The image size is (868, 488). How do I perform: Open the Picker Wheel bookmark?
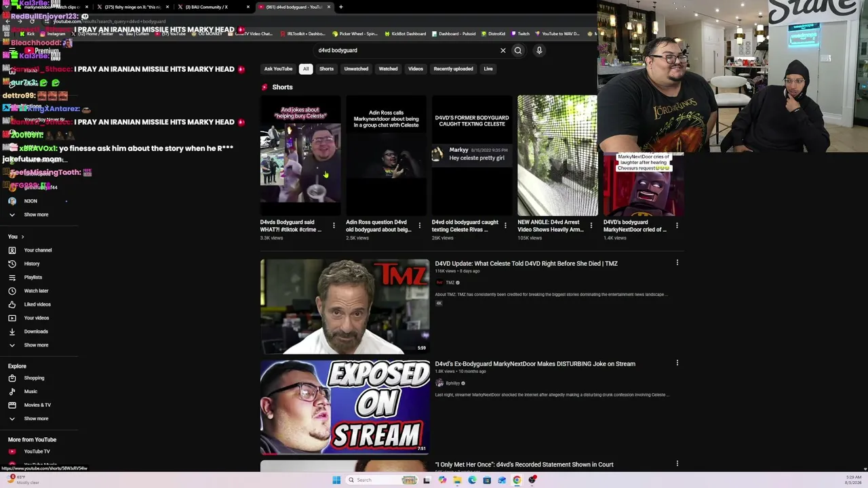[x=355, y=34]
